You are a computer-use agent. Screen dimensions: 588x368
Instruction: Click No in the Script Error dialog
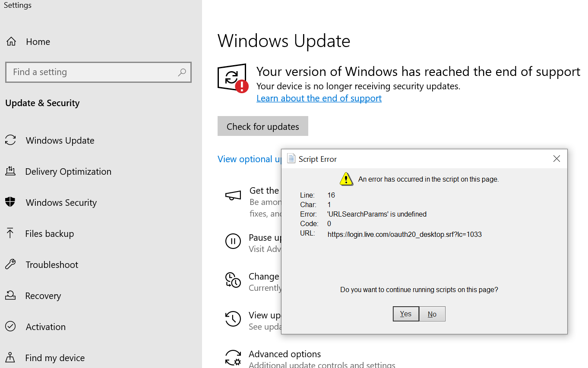click(x=432, y=314)
